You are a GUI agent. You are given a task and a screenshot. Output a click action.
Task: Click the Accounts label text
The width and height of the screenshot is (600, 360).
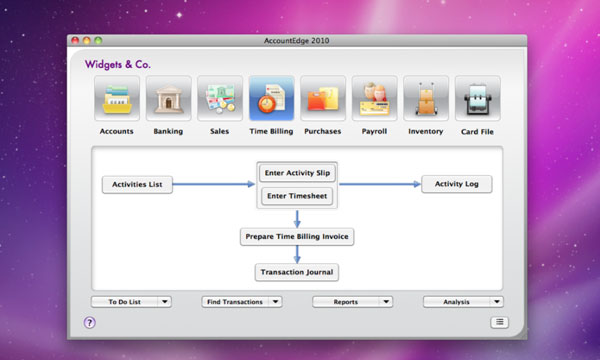(117, 131)
